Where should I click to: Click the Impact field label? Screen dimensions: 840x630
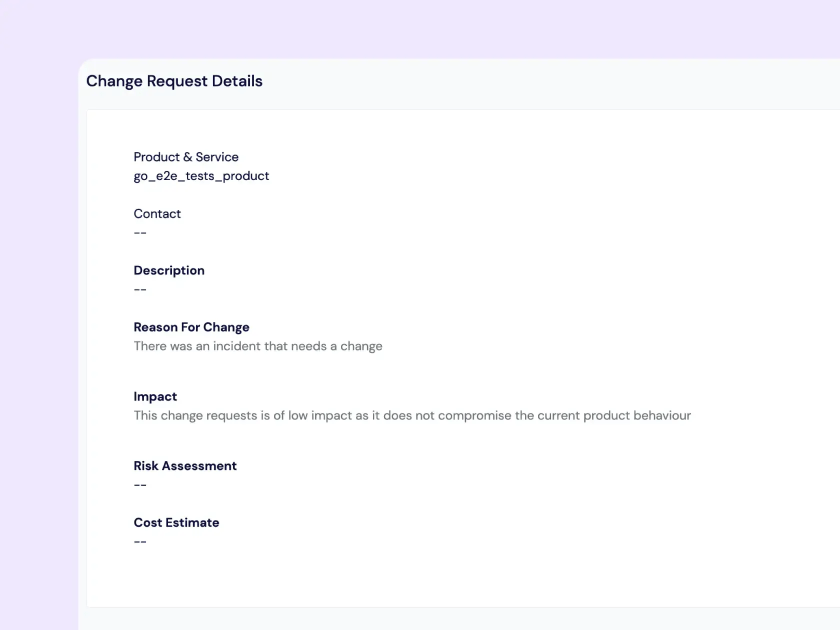click(155, 396)
